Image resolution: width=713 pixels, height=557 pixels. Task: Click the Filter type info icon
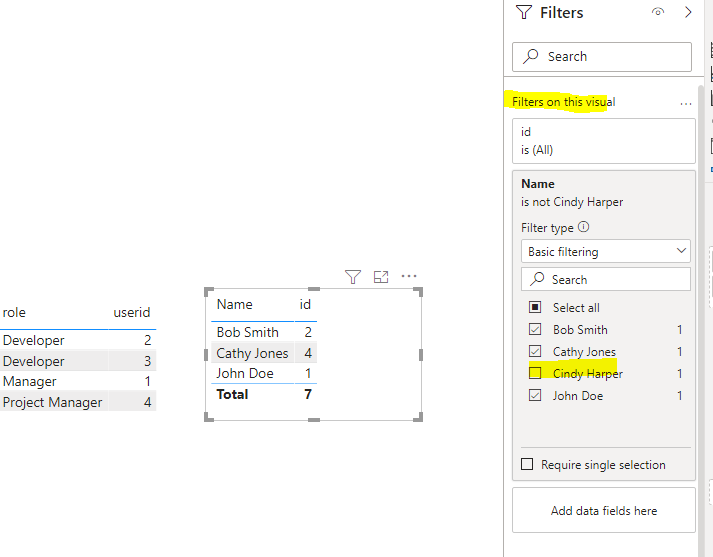coord(583,227)
